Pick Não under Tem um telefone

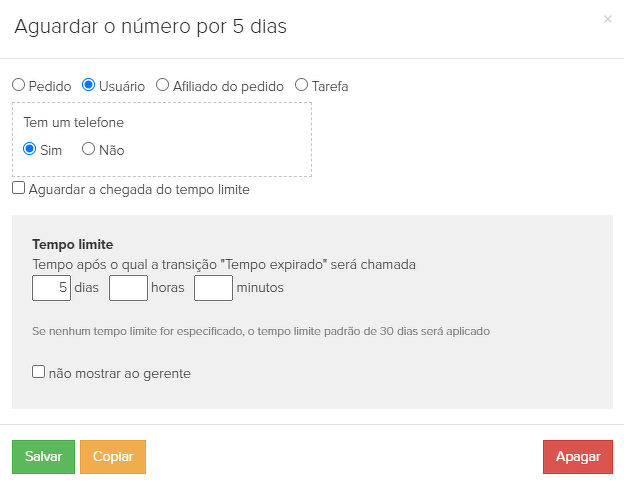click(88, 149)
